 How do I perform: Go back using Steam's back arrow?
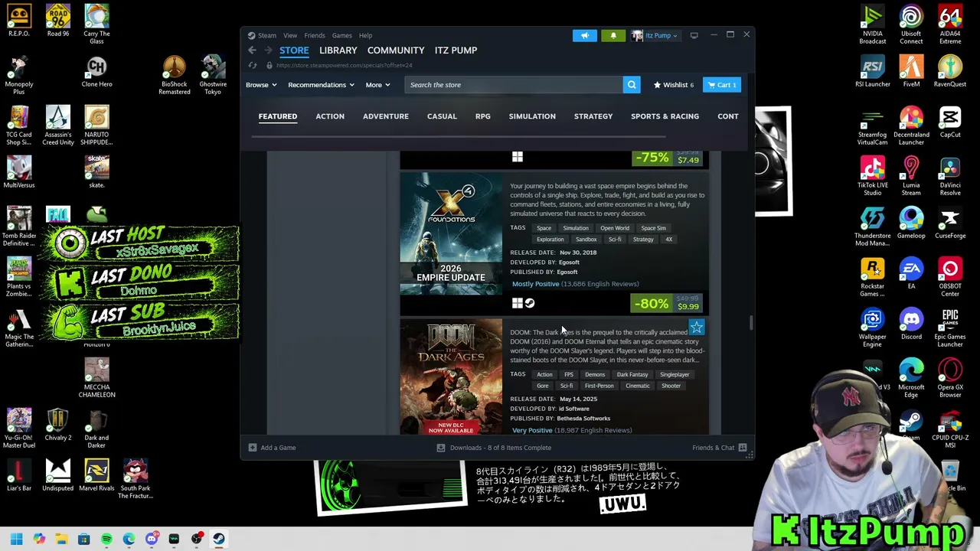(252, 50)
